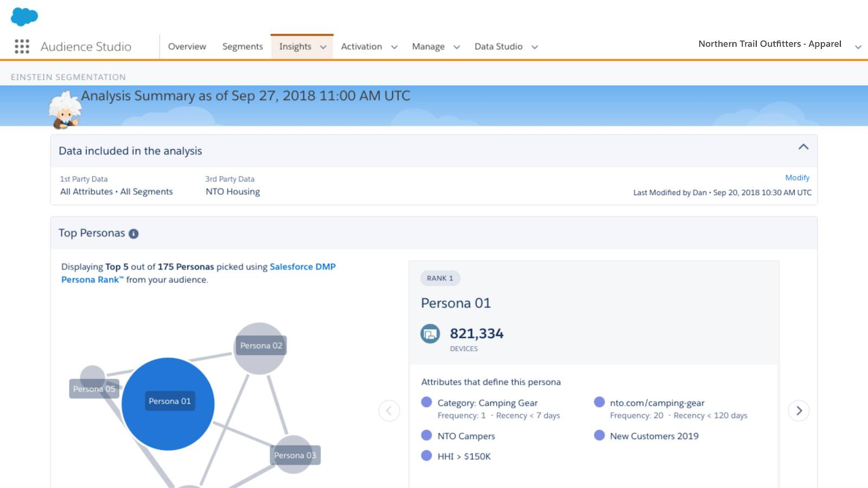Click the HHI > $150K attribute dot

point(426,456)
